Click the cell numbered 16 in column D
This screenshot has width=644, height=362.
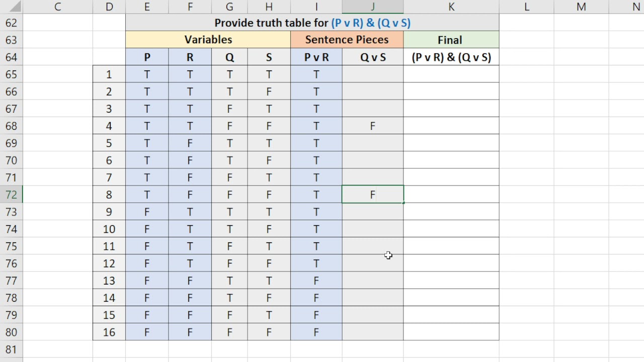point(109,332)
